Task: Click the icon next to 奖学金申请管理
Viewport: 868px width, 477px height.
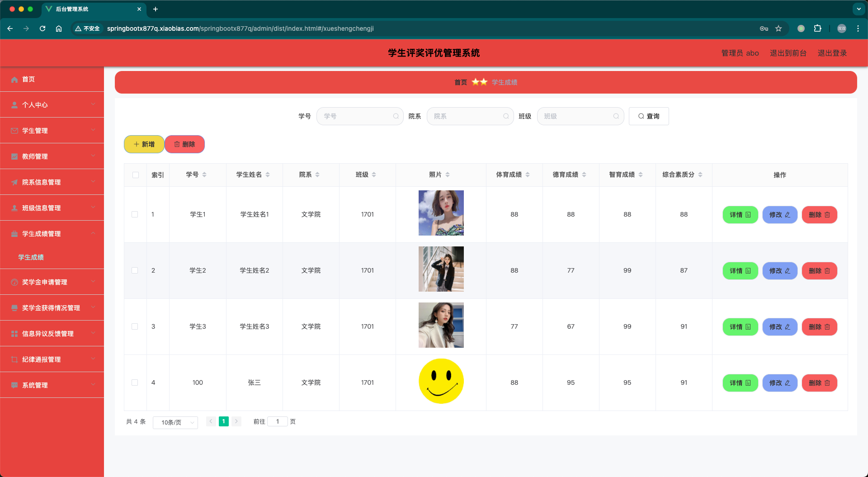Action: [x=14, y=282]
